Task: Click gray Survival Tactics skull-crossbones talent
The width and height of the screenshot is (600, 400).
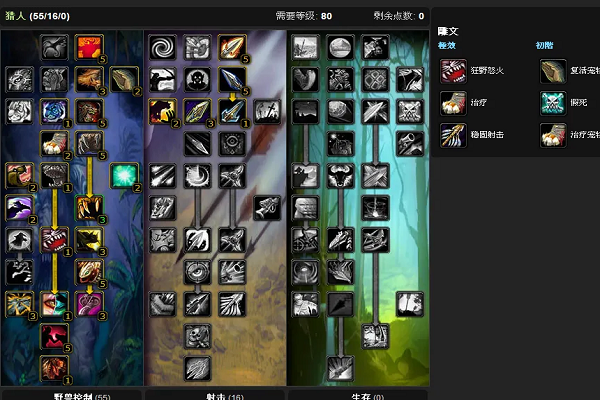Action: [410, 111]
